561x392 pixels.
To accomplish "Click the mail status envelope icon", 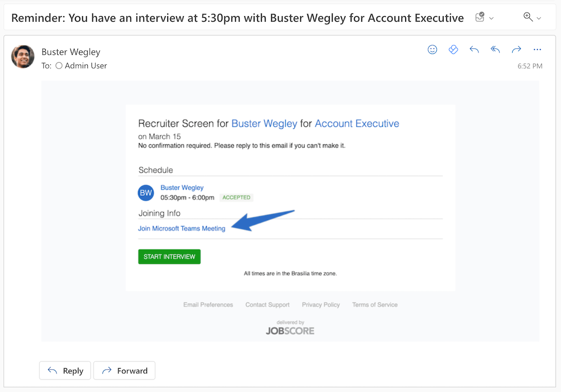I will click(480, 17).
